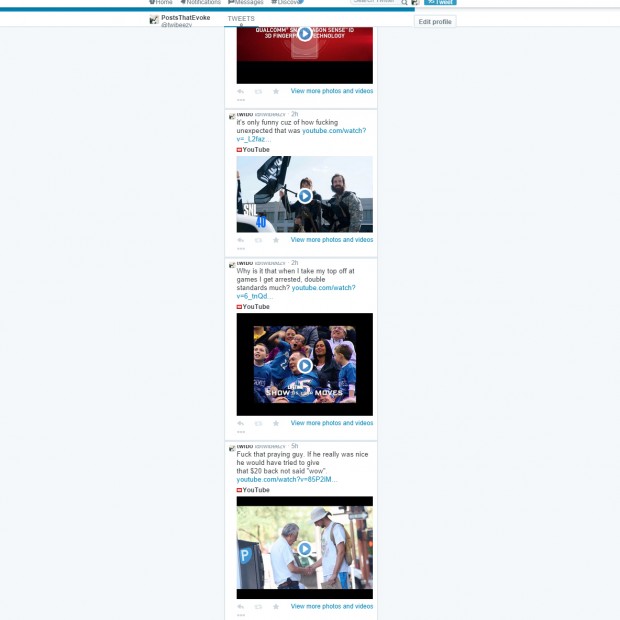620x620 pixels.
Task: Reply to the 'double standards much' tweet
Action: [240, 423]
